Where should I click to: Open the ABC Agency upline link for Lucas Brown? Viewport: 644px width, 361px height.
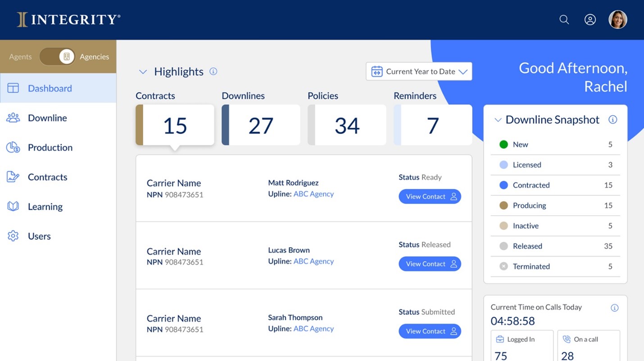(313, 261)
